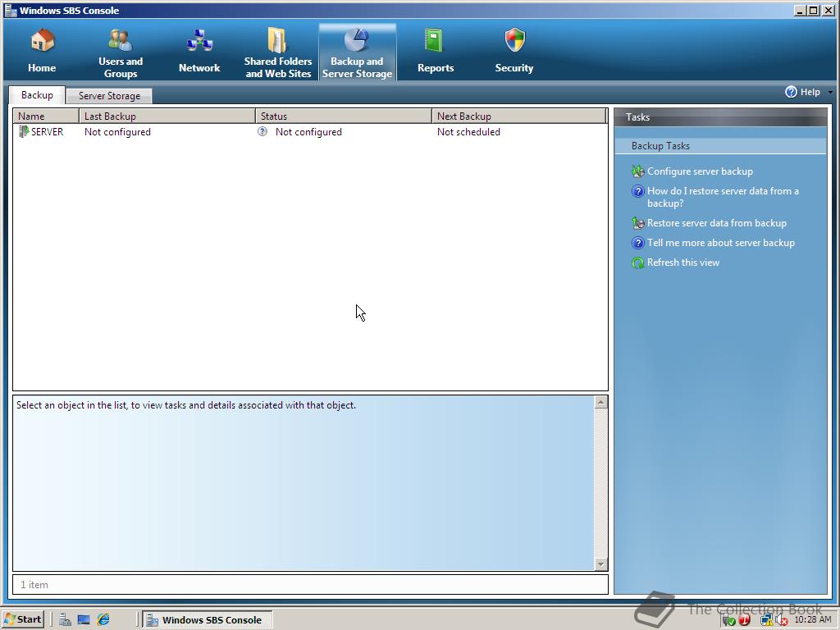Open the Home section
The width and height of the screenshot is (840, 630).
pos(42,52)
